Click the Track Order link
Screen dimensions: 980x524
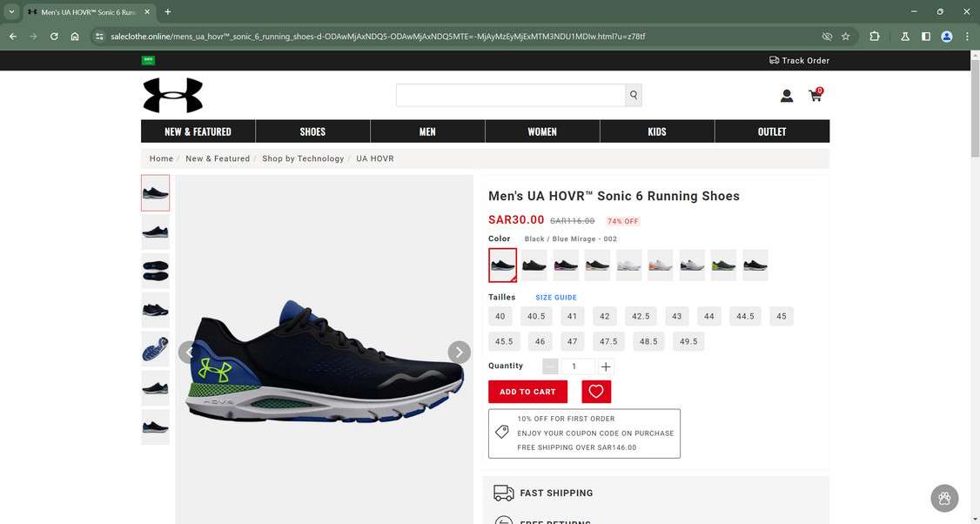(799, 61)
